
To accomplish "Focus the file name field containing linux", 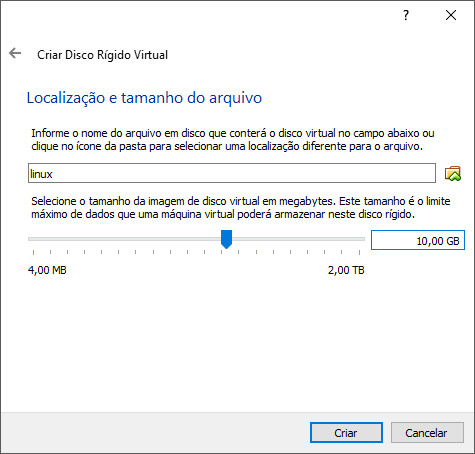I will pyautogui.click(x=232, y=173).
